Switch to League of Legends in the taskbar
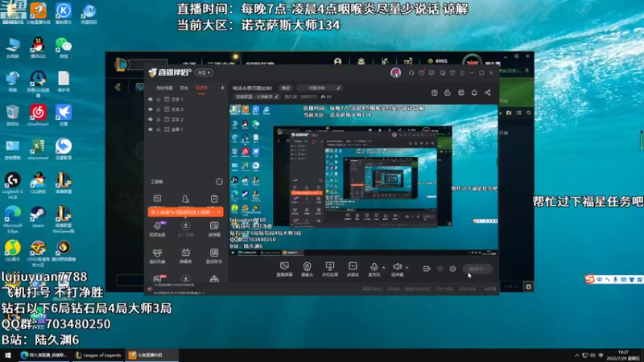The height and width of the screenshot is (362, 644). coord(98,355)
